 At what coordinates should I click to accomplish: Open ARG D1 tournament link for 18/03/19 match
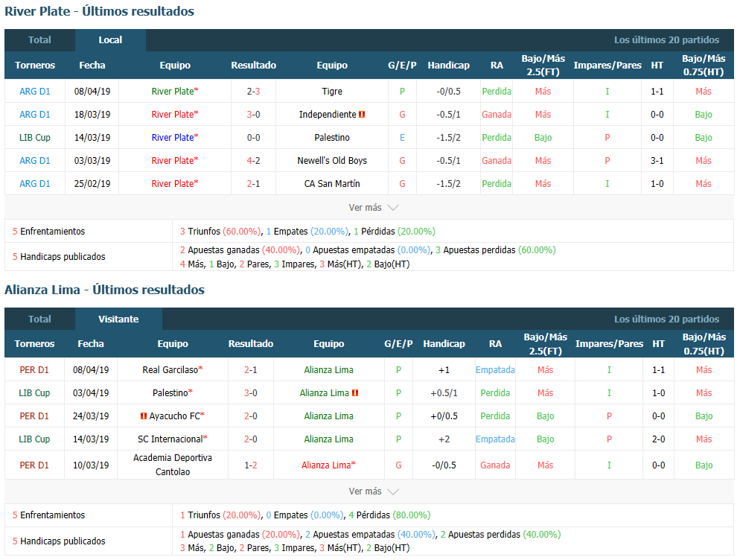35,115
